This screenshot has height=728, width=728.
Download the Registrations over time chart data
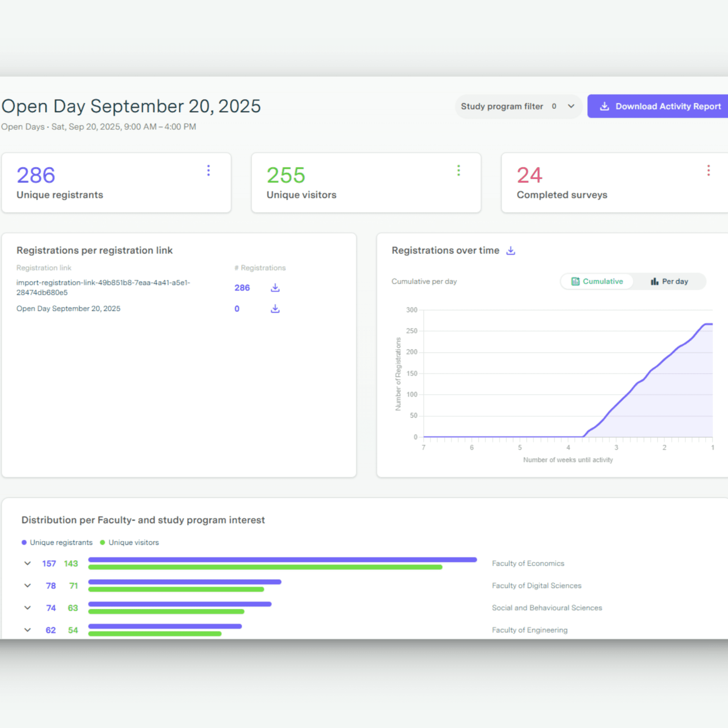coord(511,251)
